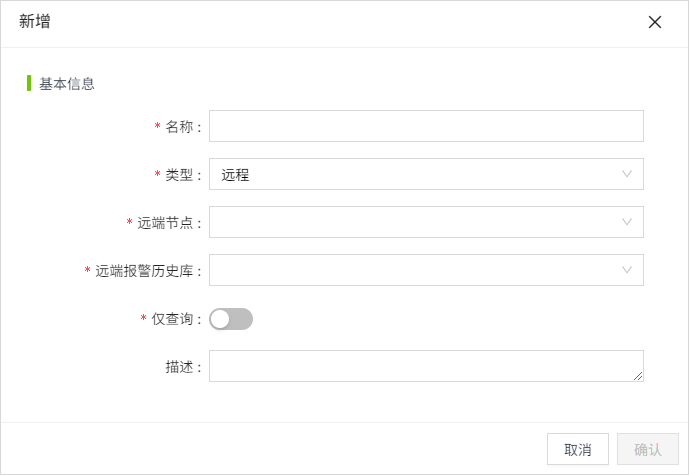Open the 远端节点 dropdown

[x=416, y=222]
